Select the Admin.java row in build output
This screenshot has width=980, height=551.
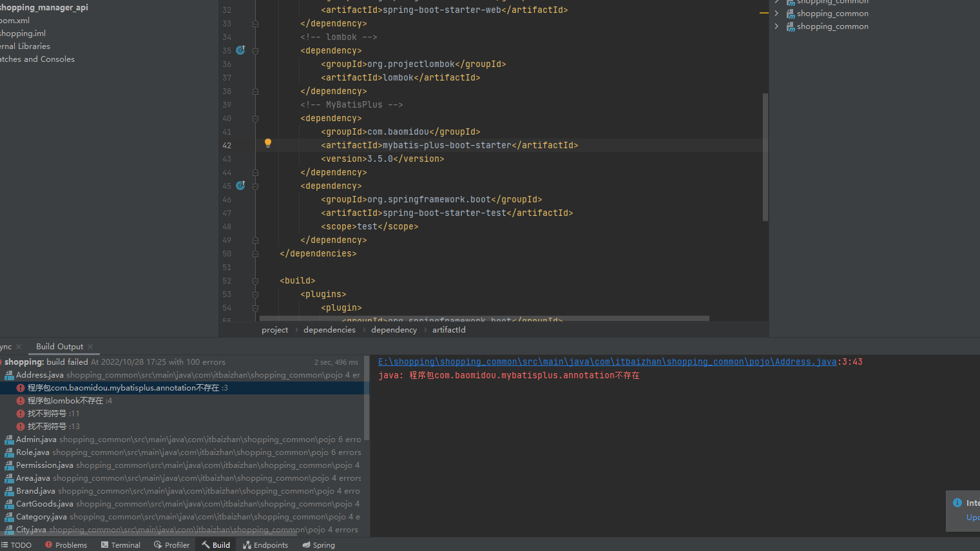pos(180,440)
